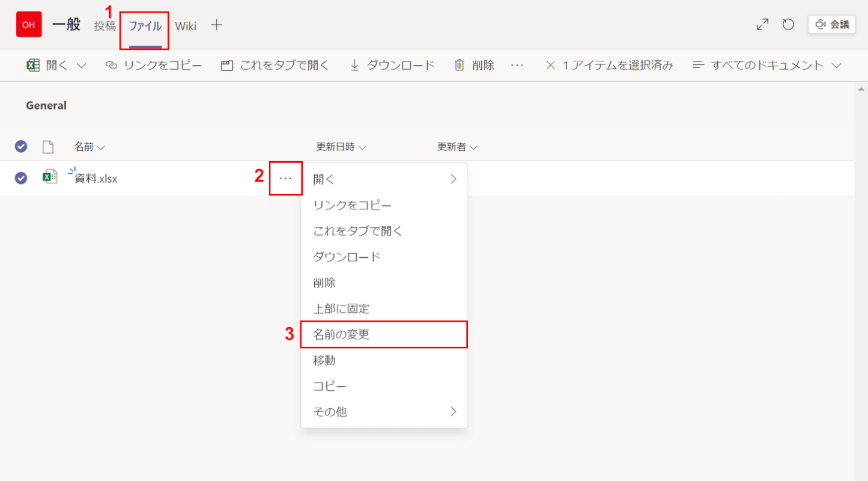Image resolution: width=868 pixels, height=481 pixels.
Task: Click the scrollbar up arrow
Action: (861, 89)
